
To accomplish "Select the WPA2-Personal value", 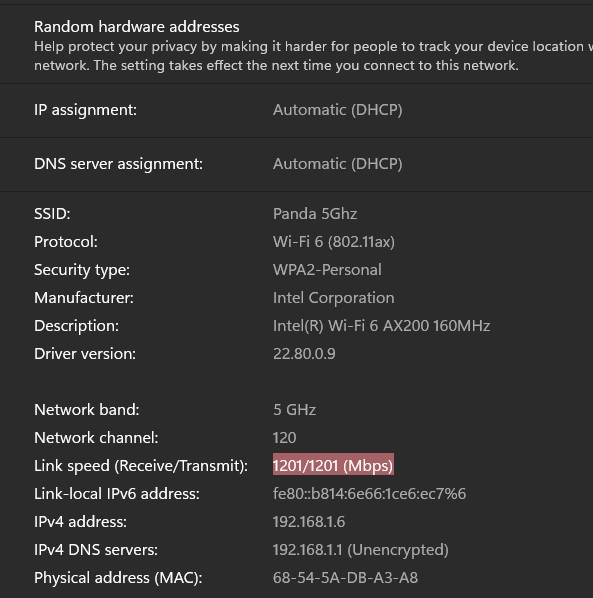I will [x=327, y=270].
